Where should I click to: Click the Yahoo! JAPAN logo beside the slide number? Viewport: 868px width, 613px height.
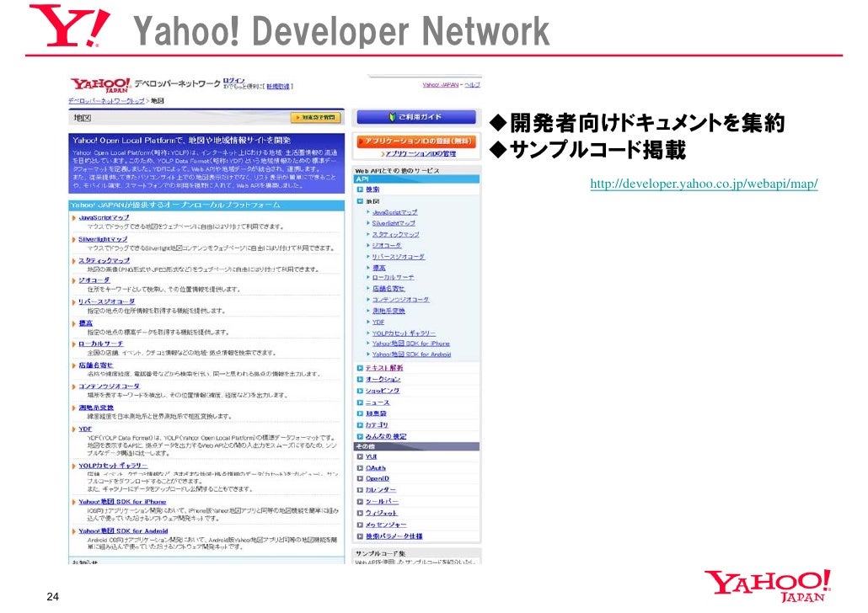pyautogui.click(x=767, y=586)
